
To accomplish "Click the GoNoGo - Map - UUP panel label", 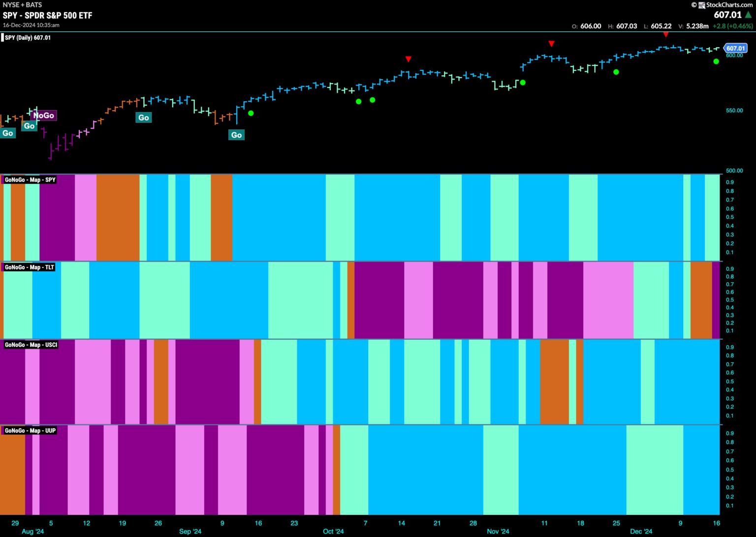I will point(30,431).
